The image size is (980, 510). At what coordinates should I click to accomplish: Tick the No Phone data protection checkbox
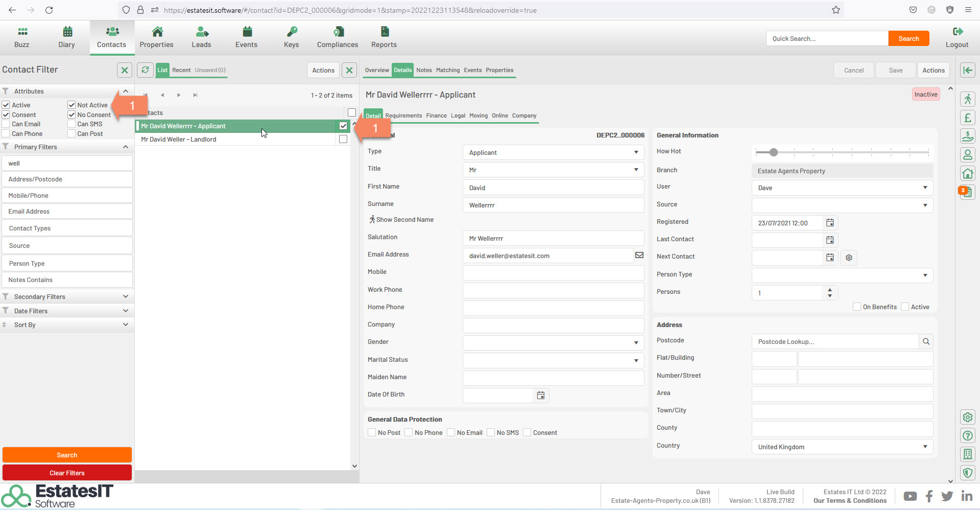[x=409, y=433]
